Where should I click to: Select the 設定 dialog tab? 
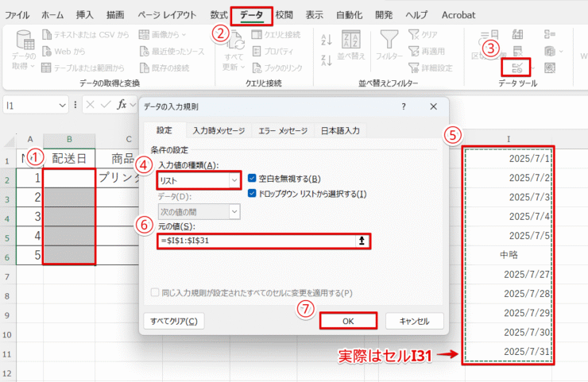164,130
